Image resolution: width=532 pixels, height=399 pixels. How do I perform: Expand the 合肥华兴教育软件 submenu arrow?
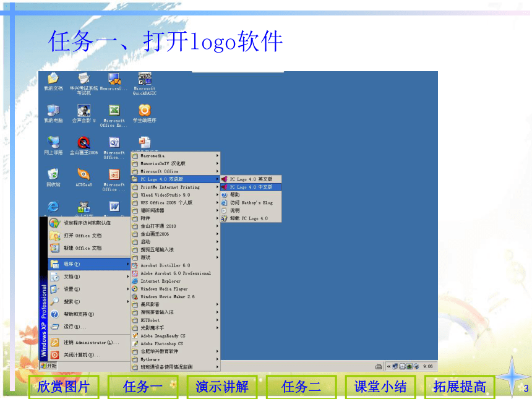[x=217, y=351]
